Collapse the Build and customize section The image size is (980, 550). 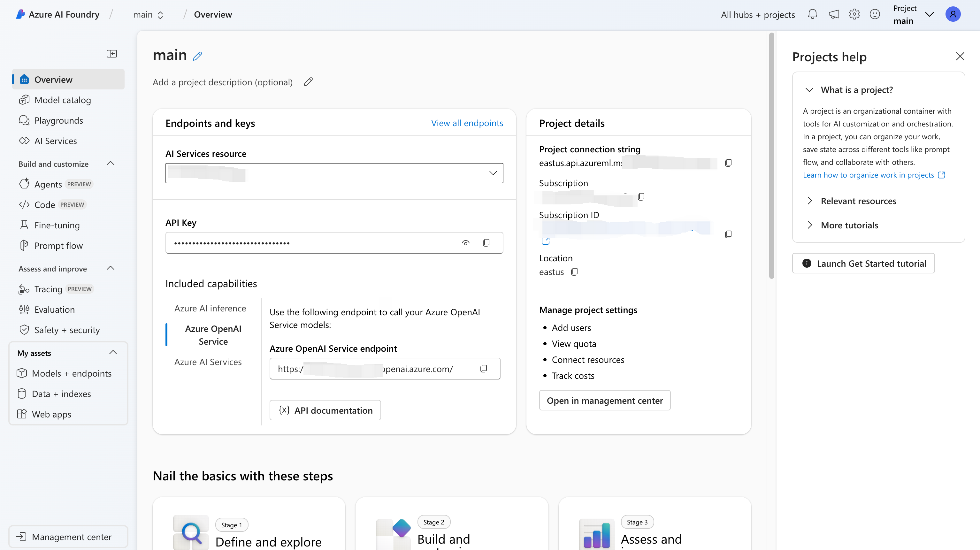point(110,164)
